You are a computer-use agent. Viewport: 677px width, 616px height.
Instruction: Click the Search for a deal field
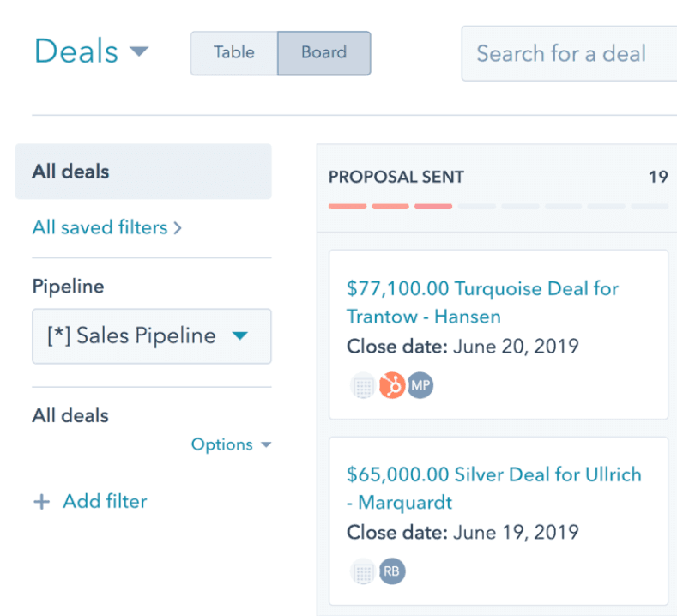(566, 54)
